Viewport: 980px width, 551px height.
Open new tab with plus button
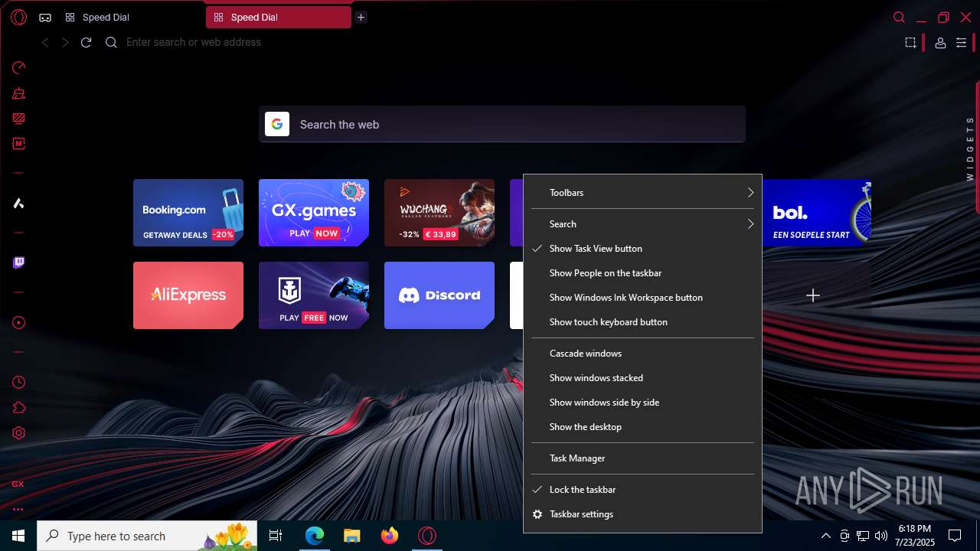pos(361,17)
